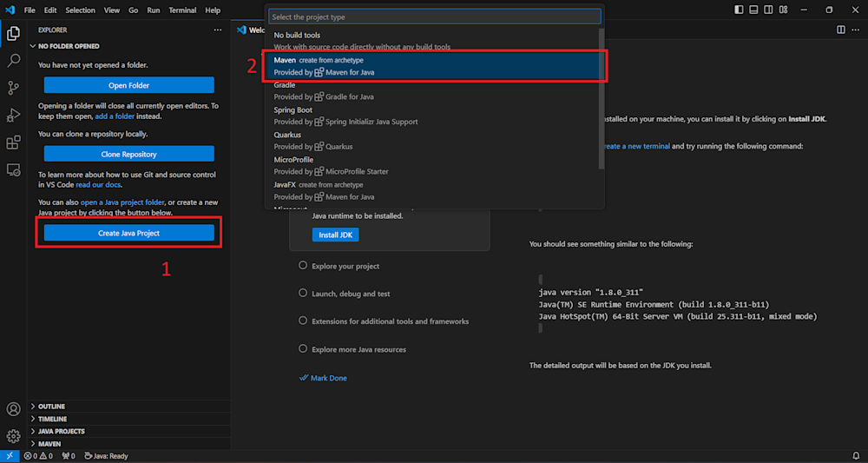
Task: Select JavaFX create from archetype option
Action: pyautogui.click(x=433, y=190)
